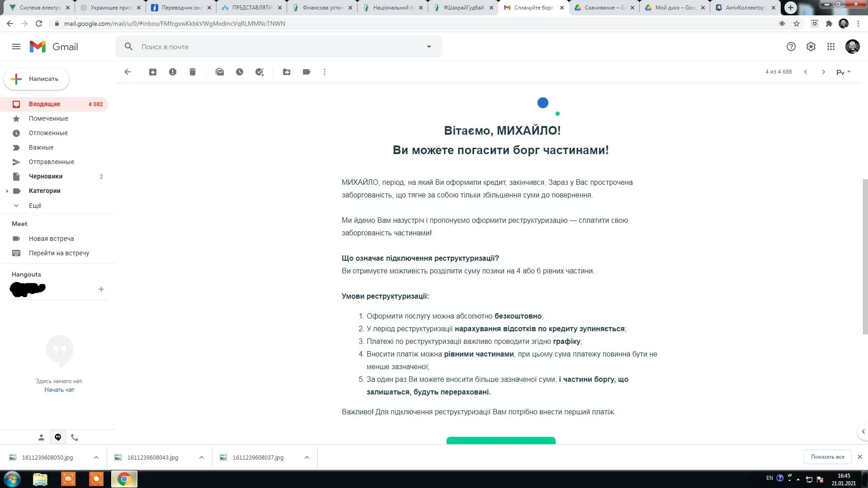Open Gmail settings gear
The width and height of the screenshot is (868, 488).
click(x=811, y=47)
